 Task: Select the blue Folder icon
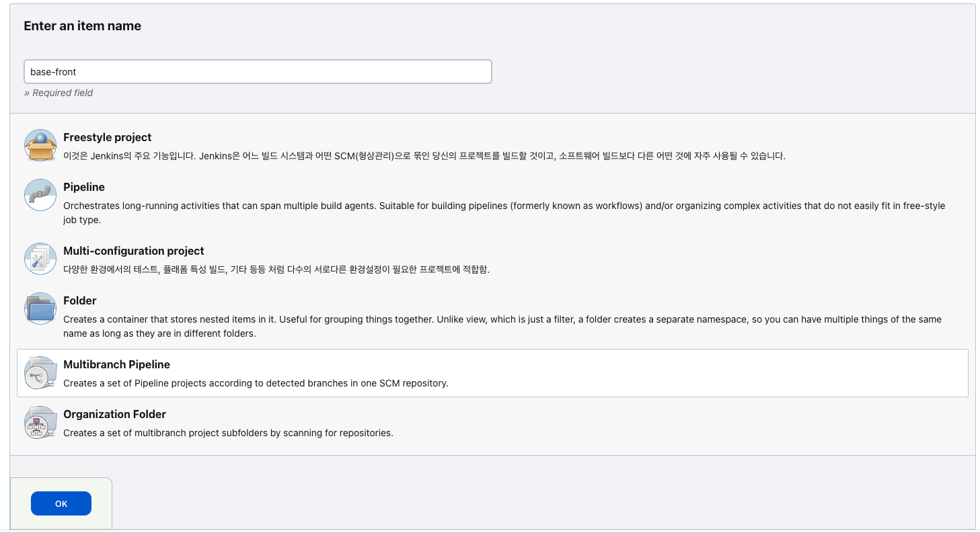[x=40, y=309]
